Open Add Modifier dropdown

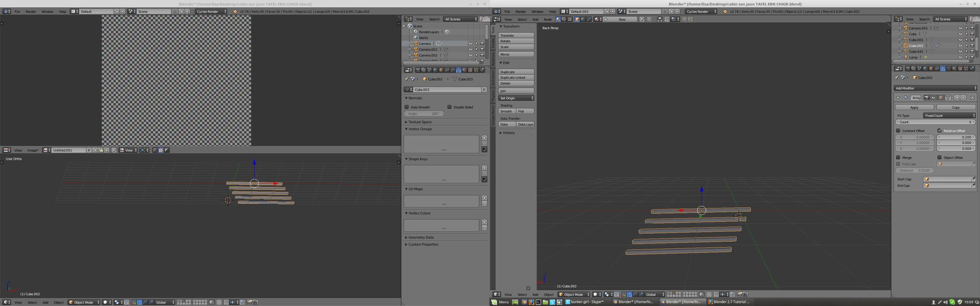pyautogui.click(x=935, y=88)
